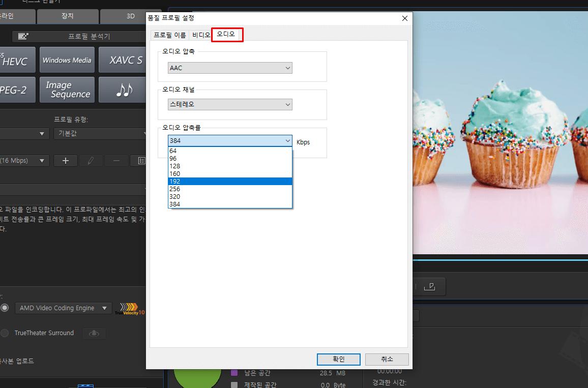Enable the AMD Video Coding Engine radio button
Viewport: 588px width, 388px height.
(4, 308)
